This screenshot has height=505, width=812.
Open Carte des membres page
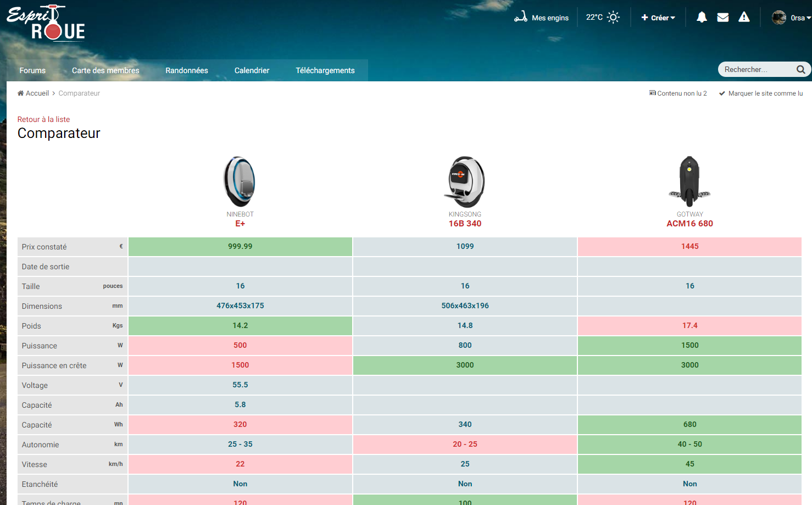coord(105,70)
